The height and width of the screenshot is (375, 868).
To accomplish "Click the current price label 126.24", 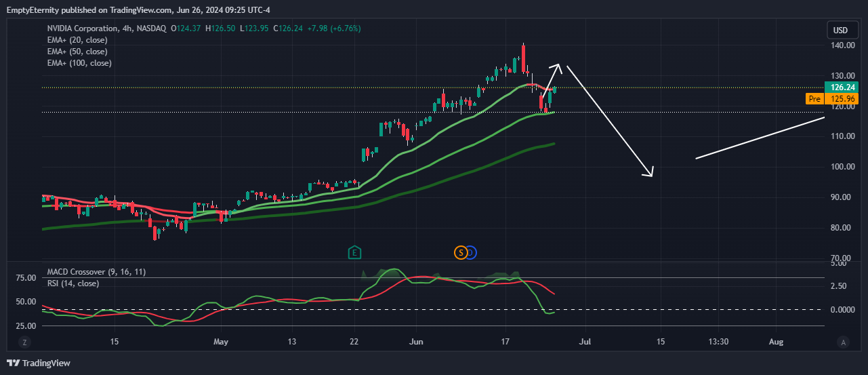I will pyautogui.click(x=843, y=87).
